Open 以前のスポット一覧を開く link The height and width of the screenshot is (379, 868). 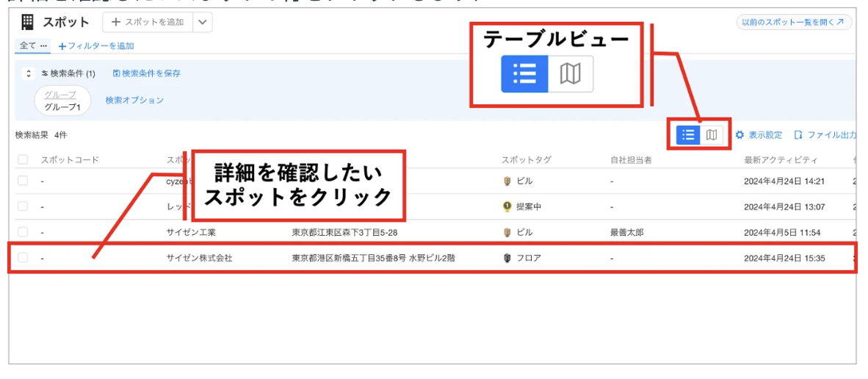(794, 22)
